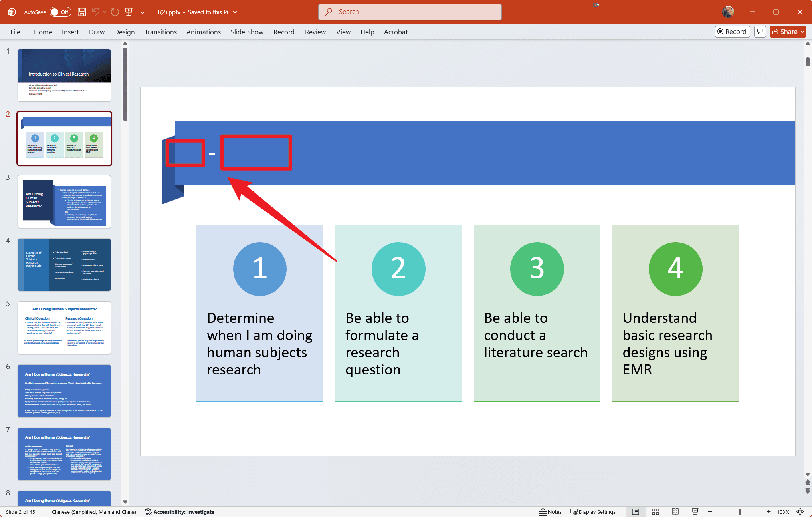Go to next slide double-arrow icon

tap(808, 491)
